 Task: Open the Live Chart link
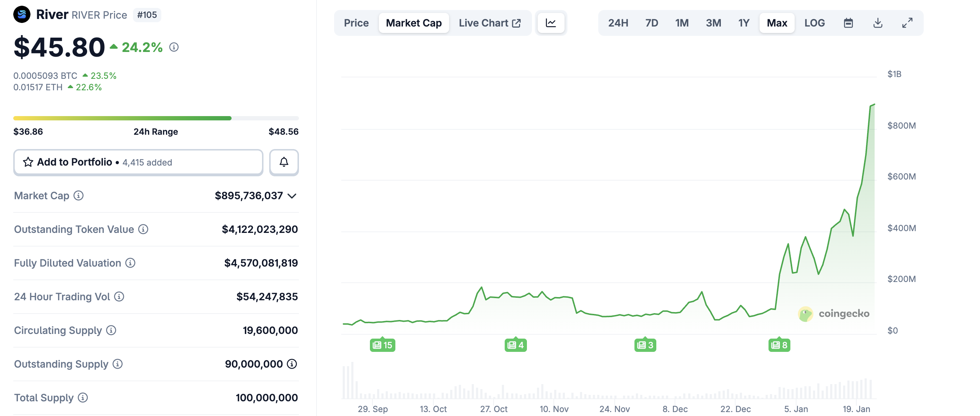(489, 23)
